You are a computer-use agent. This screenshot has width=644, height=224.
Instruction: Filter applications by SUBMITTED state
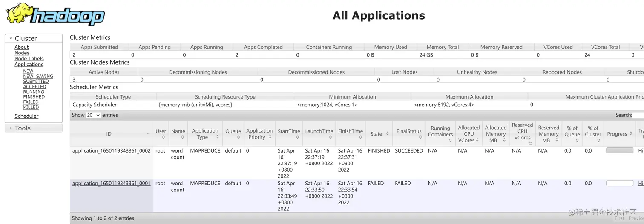click(x=36, y=81)
